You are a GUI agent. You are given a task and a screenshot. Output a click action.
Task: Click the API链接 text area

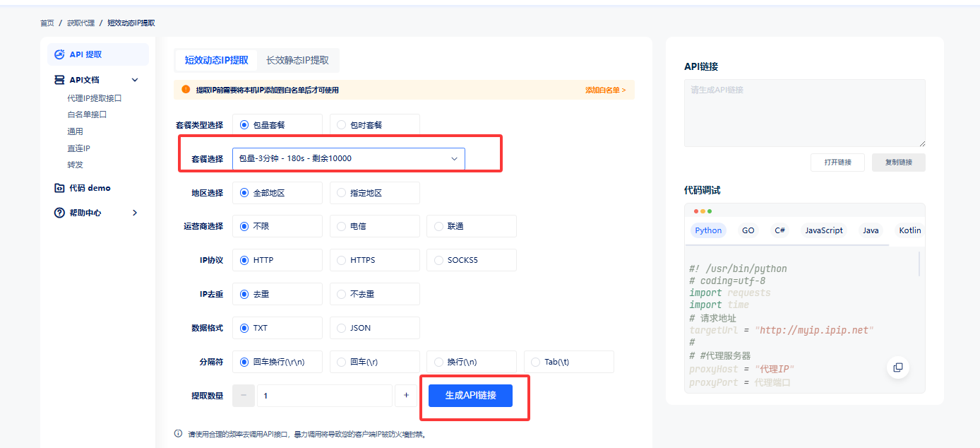[x=804, y=113]
